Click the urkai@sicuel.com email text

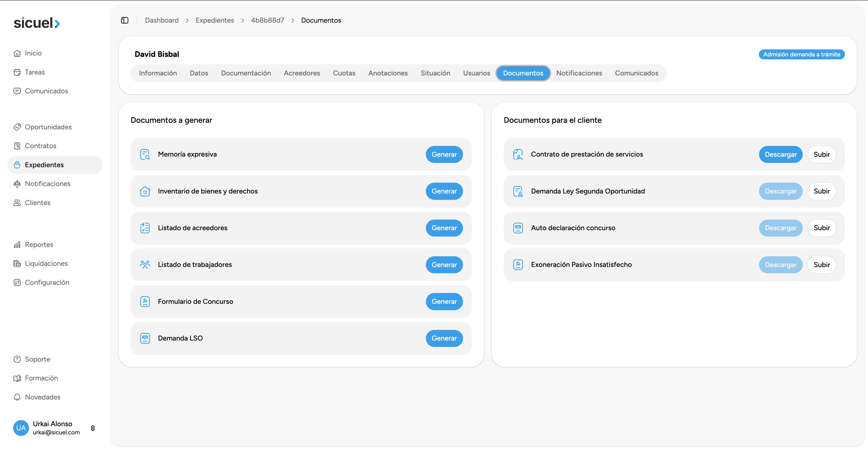tap(56, 432)
